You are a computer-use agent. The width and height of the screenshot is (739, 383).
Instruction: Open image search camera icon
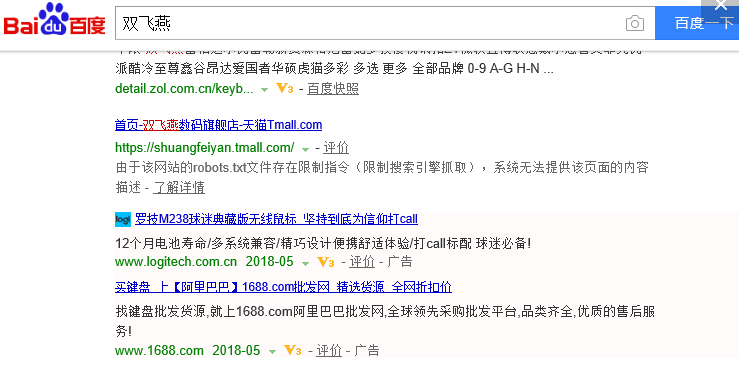point(634,24)
